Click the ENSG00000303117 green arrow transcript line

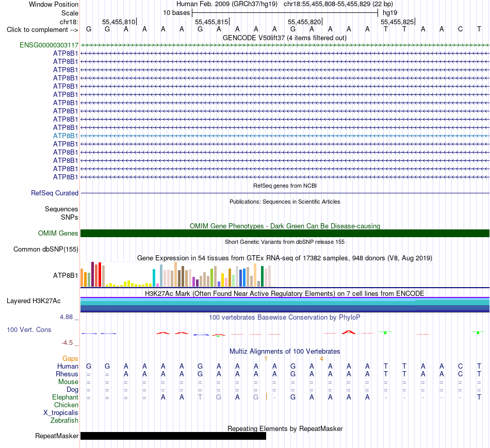[x=285, y=45]
